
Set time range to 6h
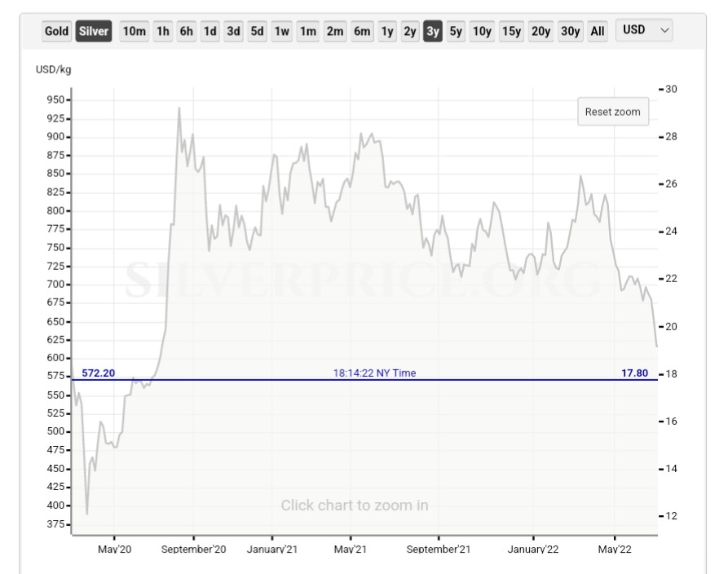[x=186, y=31]
